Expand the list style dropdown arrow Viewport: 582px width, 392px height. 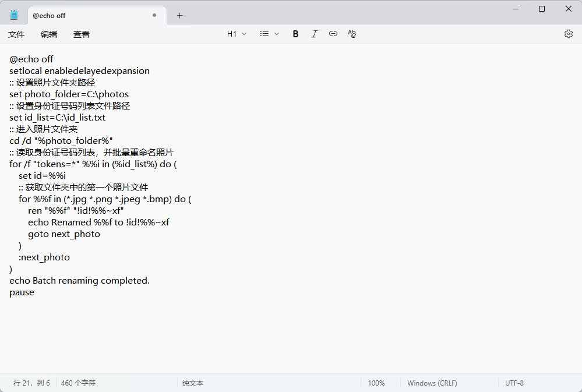[277, 34]
